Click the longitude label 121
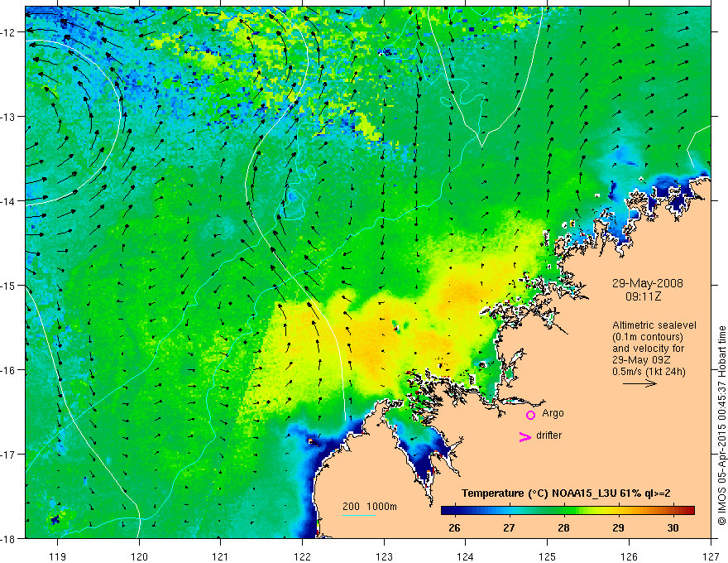 [221, 556]
